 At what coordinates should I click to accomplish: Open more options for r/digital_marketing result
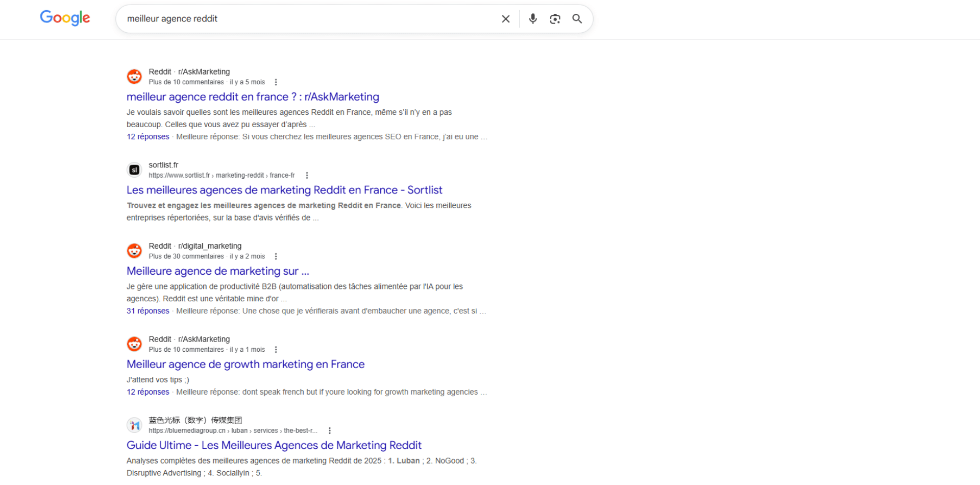pos(276,256)
